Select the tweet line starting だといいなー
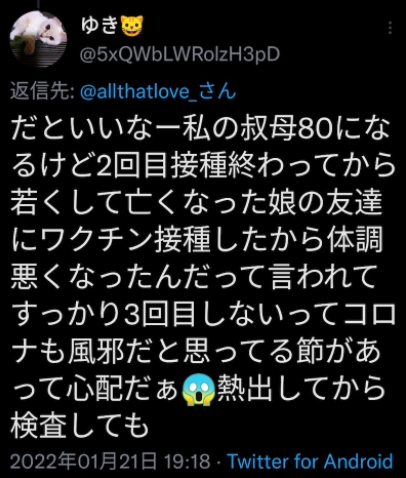The height and width of the screenshot is (478, 406). [200, 128]
